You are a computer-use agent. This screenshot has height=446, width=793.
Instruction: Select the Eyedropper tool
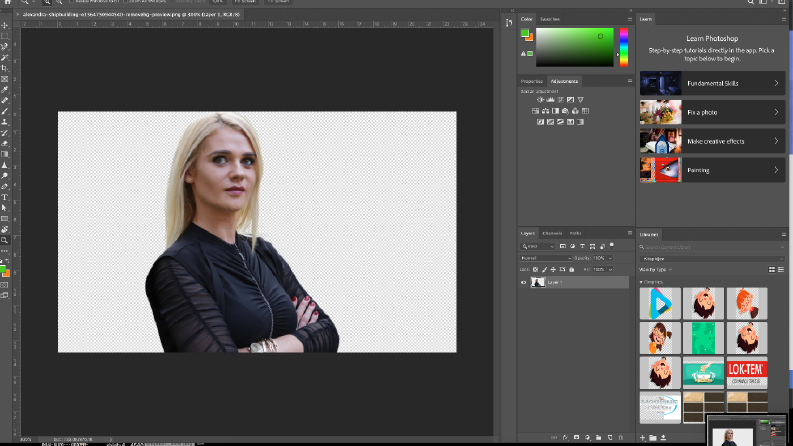pos(5,90)
